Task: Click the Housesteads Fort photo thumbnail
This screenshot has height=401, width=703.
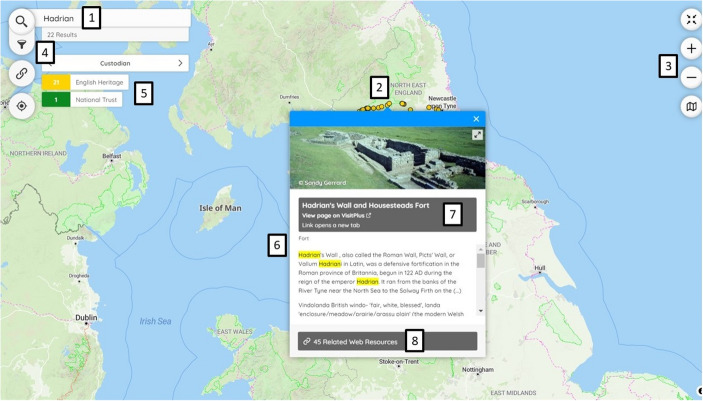Action: pos(387,157)
